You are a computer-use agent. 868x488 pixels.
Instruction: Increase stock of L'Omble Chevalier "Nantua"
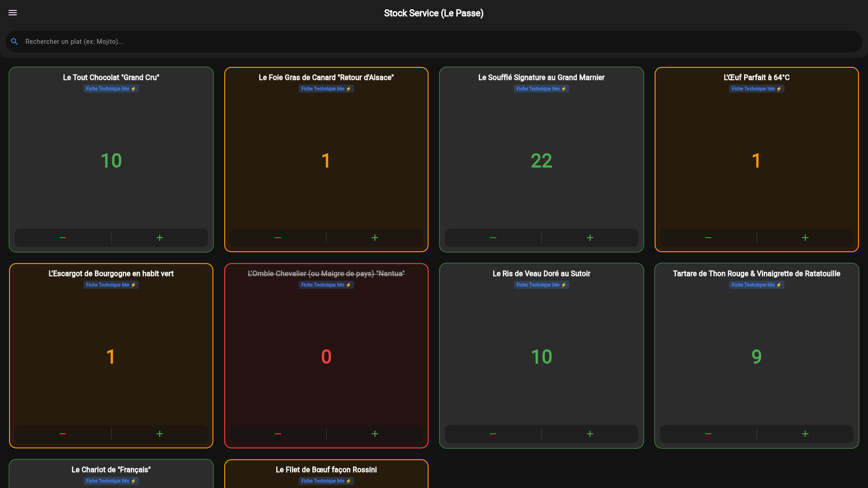tap(375, 434)
